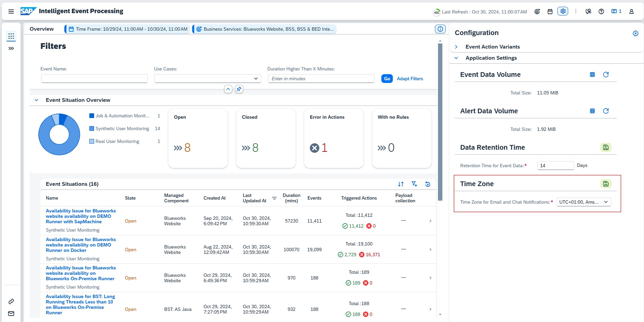Click the Duration Higher Than minutes field
The width and height of the screenshot is (644, 322).
point(321,79)
